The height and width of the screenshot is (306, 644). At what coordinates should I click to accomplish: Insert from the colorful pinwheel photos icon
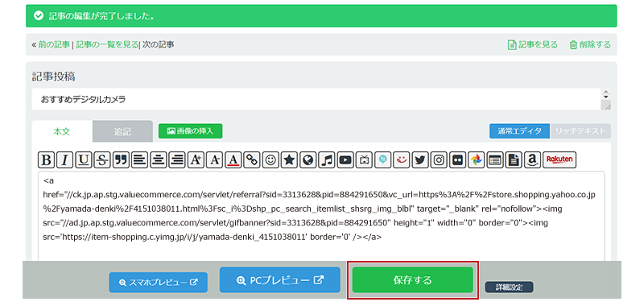[x=476, y=160]
